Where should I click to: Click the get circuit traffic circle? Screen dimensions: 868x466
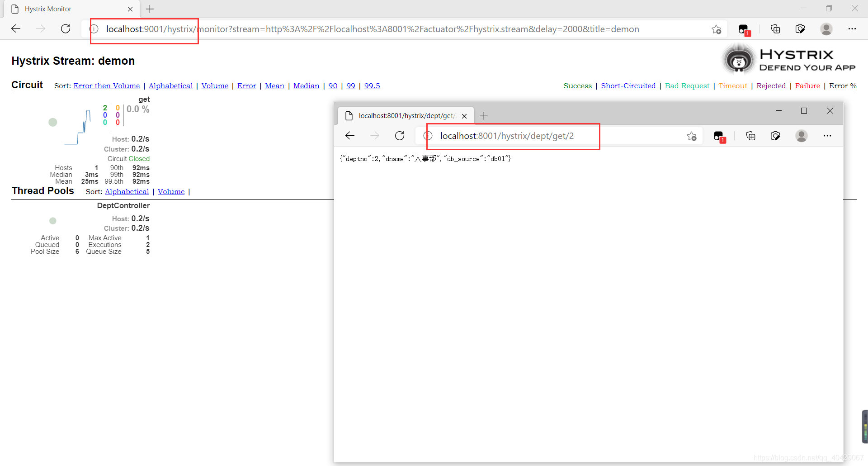coord(53,122)
